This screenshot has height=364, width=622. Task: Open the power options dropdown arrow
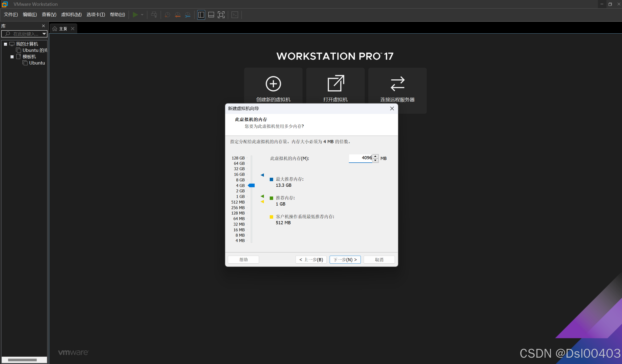click(x=142, y=15)
